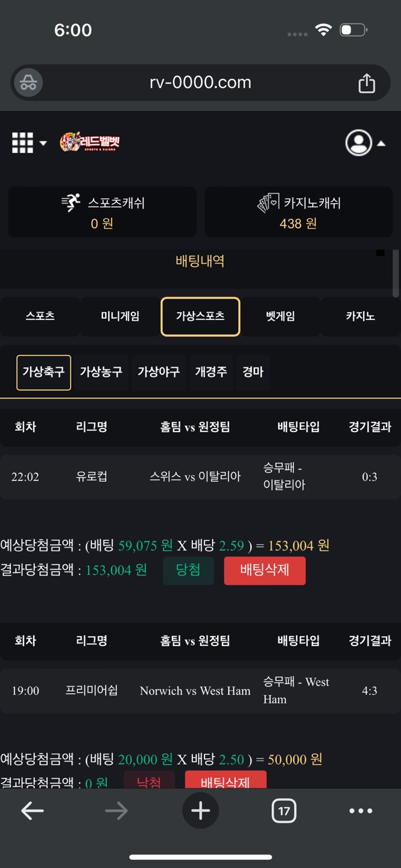Tap the 카지노캐쉬 balance box
401x868 pixels.
(x=298, y=212)
